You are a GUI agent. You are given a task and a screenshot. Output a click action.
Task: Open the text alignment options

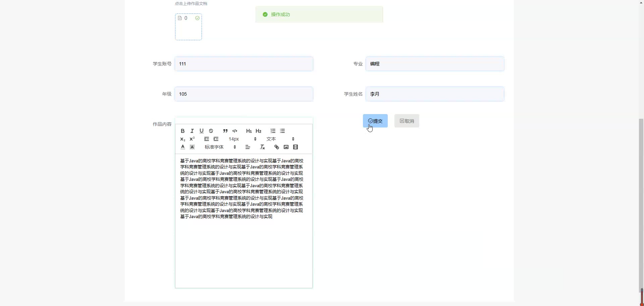tap(248, 147)
